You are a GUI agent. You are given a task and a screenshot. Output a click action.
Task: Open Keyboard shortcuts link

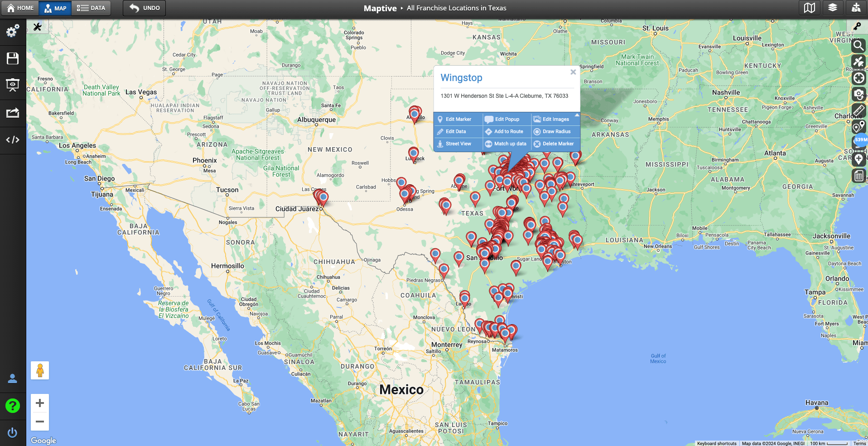tap(717, 443)
